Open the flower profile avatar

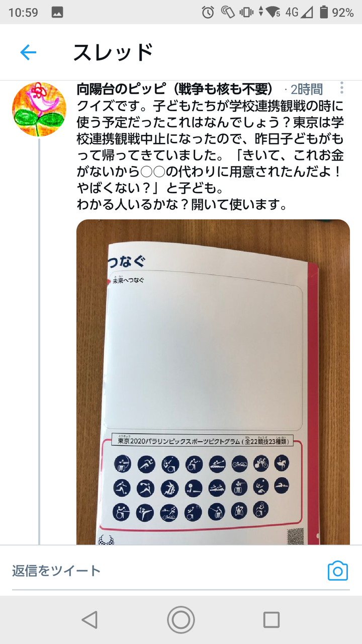(39, 109)
